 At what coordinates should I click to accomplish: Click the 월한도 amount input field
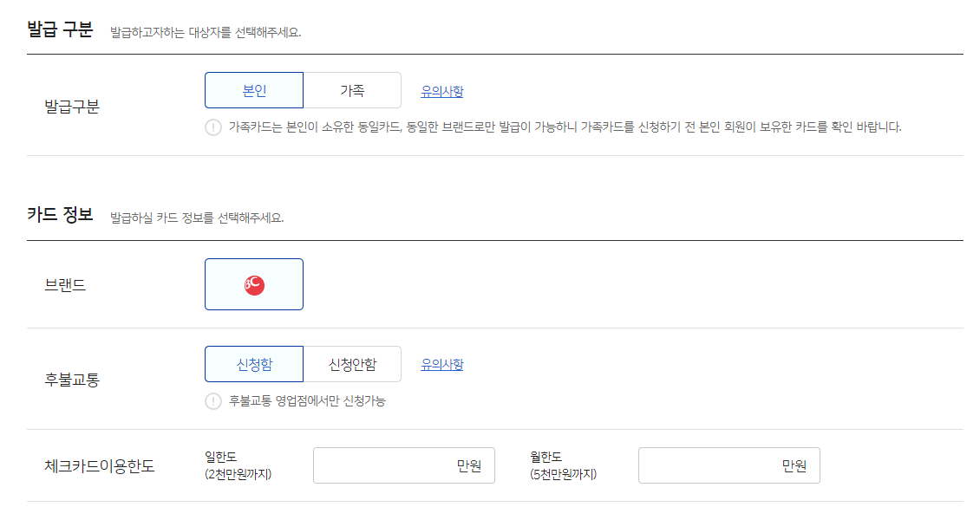click(728, 465)
